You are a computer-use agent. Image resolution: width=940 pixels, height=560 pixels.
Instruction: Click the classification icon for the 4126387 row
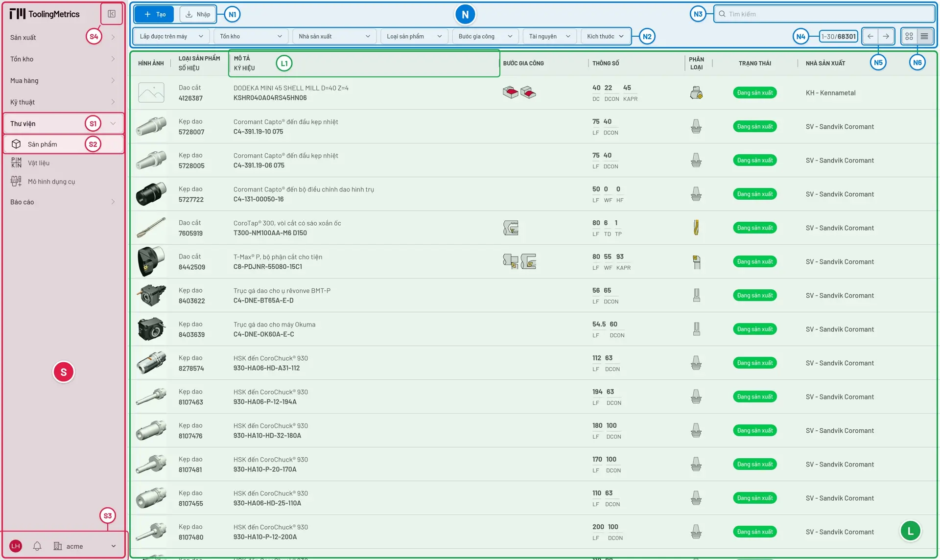click(x=696, y=93)
